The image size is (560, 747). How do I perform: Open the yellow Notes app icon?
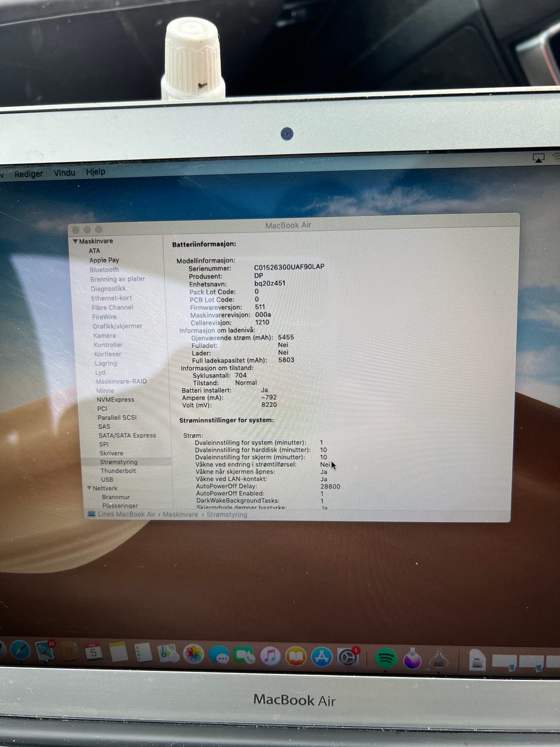click(118, 652)
